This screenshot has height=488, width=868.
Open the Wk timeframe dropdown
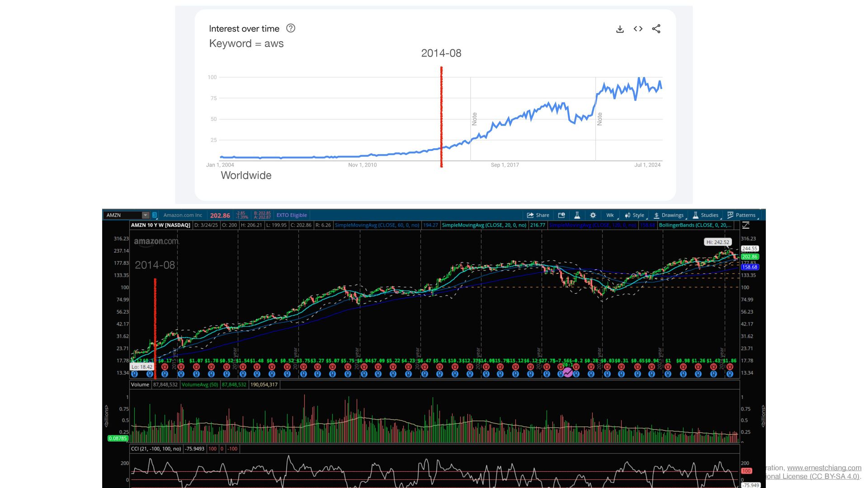click(x=611, y=215)
